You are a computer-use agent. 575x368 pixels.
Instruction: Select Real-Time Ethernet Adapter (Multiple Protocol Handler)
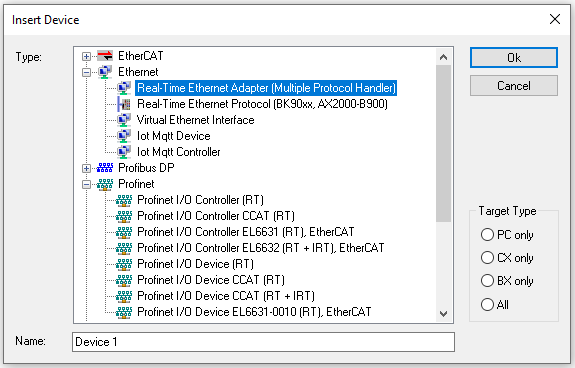(x=266, y=88)
